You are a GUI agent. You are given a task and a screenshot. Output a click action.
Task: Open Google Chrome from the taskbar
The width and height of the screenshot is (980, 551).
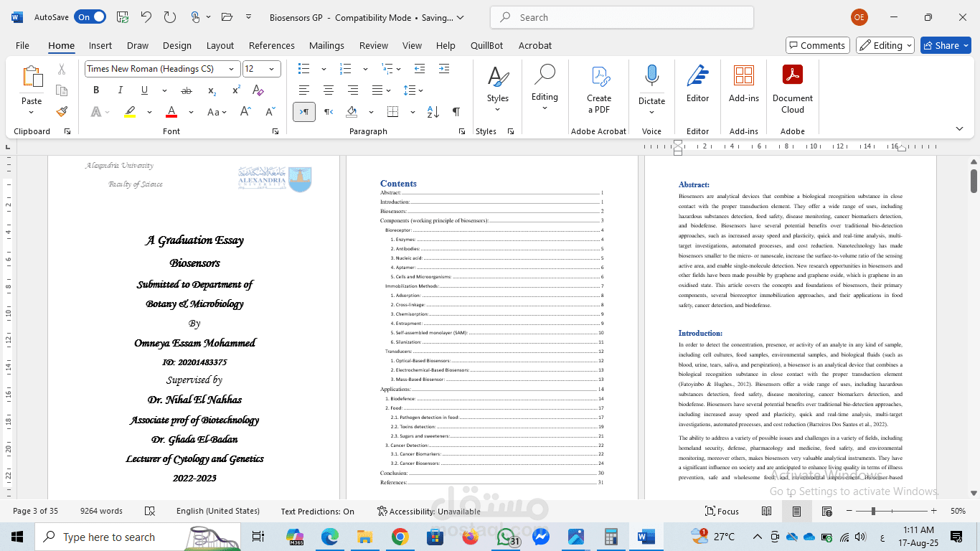click(400, 537)
